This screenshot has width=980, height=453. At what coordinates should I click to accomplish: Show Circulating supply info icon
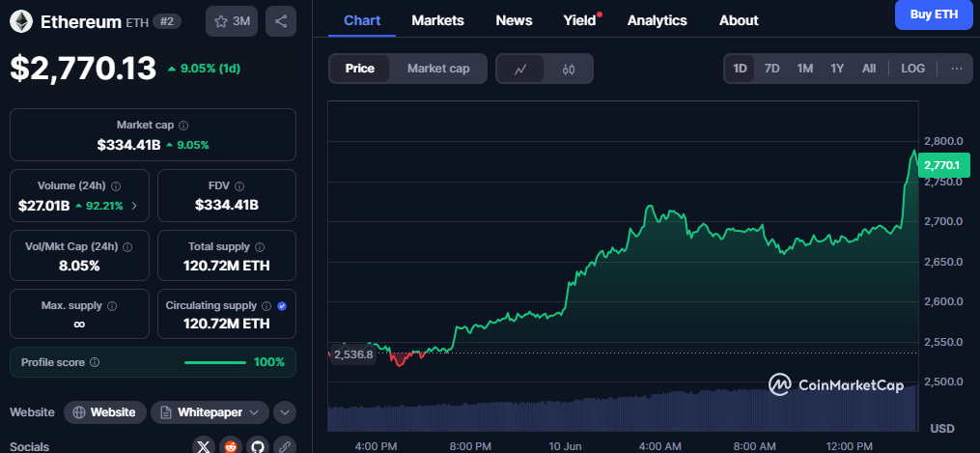point(266,306)
